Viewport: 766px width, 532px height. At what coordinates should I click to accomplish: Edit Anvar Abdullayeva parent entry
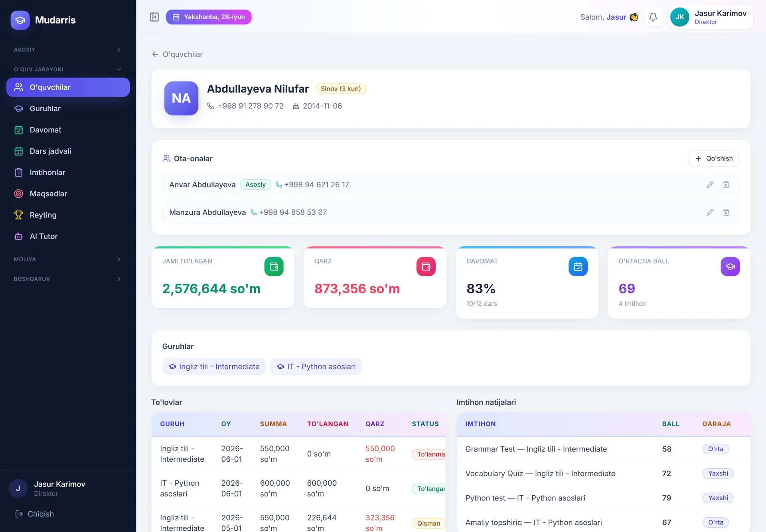click(x=710, y=185)
